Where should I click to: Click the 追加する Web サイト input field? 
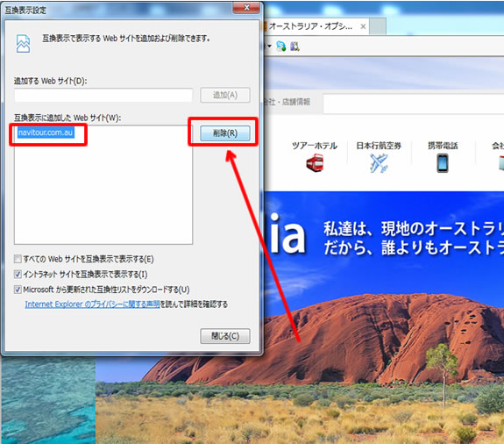pos(103,96)
